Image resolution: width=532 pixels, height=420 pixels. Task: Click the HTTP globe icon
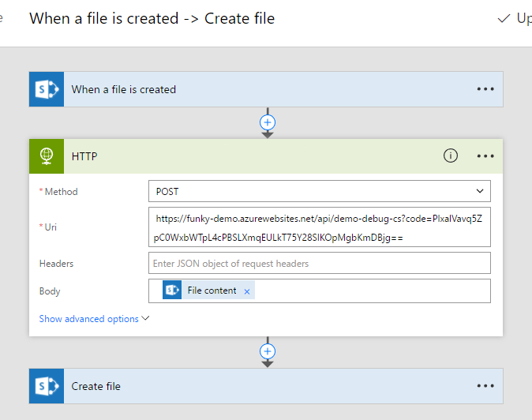(45, 156)
